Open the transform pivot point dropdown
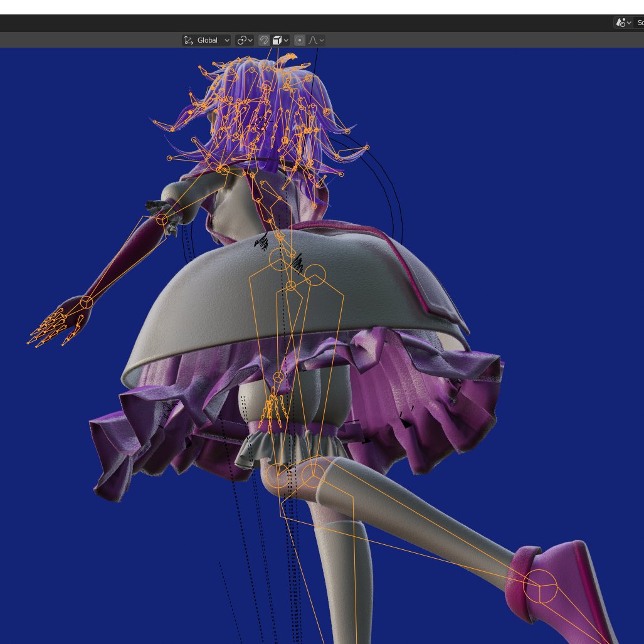 [245, 40]
